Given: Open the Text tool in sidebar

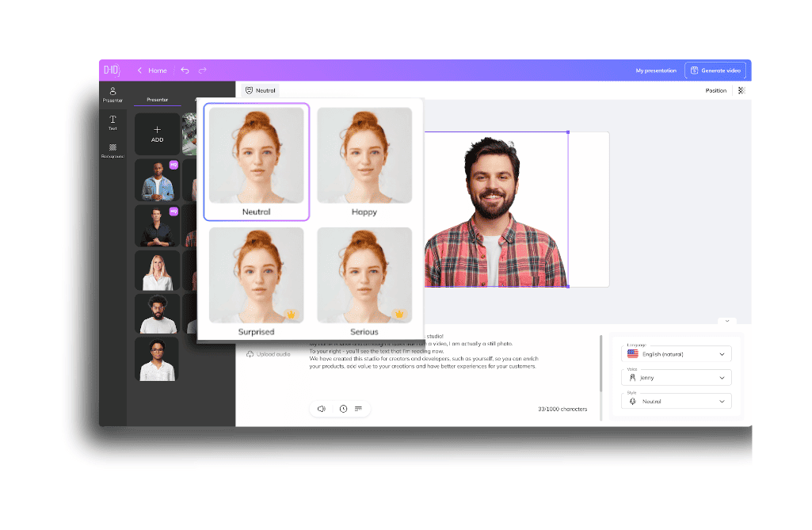Looking at the screenshot, I should (112, 123).
